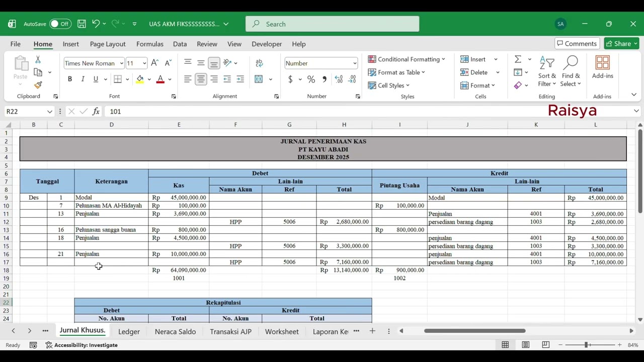The width and height of the screenshot is (644, 362).
Task: Click the Undo arrow icon
Action: coord(96,24)
